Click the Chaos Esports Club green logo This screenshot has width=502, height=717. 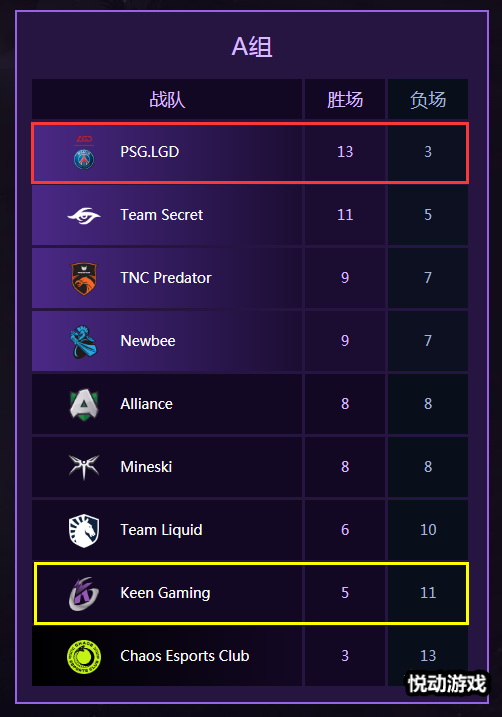(84, 657)
